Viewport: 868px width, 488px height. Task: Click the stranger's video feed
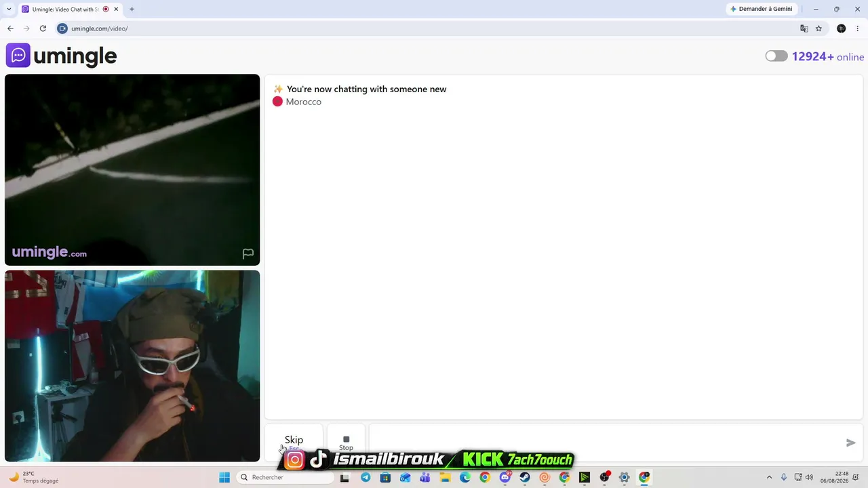(132, 169)
